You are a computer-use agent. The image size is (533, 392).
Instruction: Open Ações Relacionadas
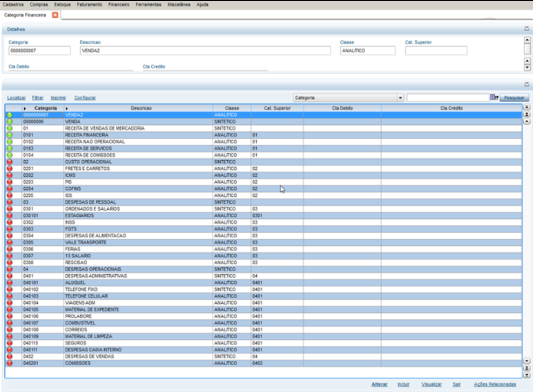click(495, 384)
